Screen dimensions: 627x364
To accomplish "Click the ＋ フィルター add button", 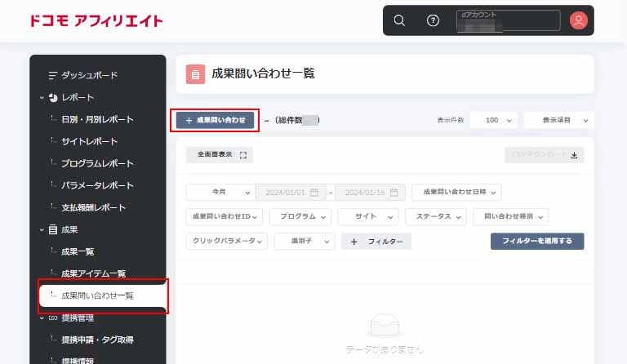I will 376,242.
